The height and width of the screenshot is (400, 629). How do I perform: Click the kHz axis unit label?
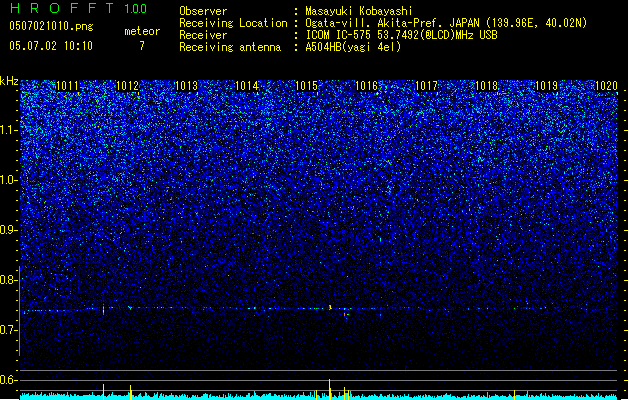coord(9,81)
